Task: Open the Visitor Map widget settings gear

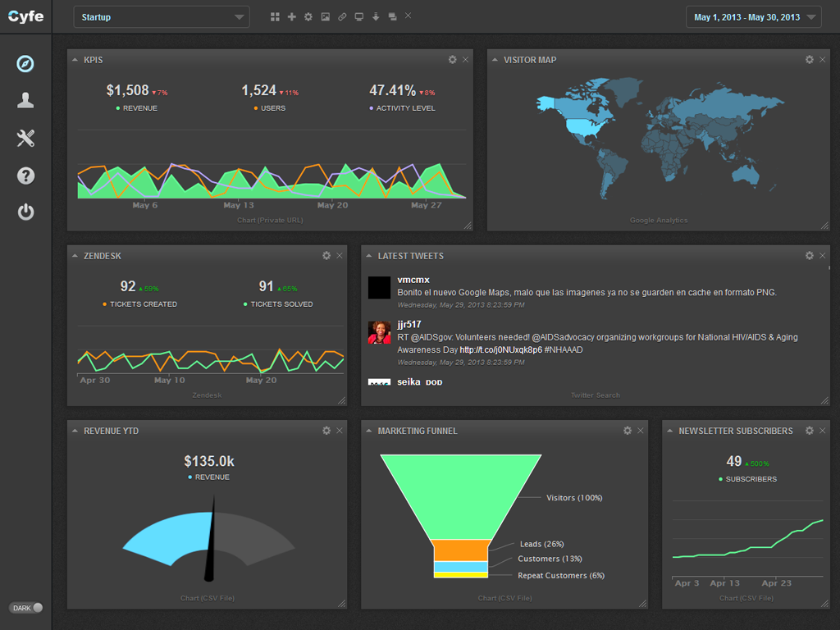Action: (809, 60)
